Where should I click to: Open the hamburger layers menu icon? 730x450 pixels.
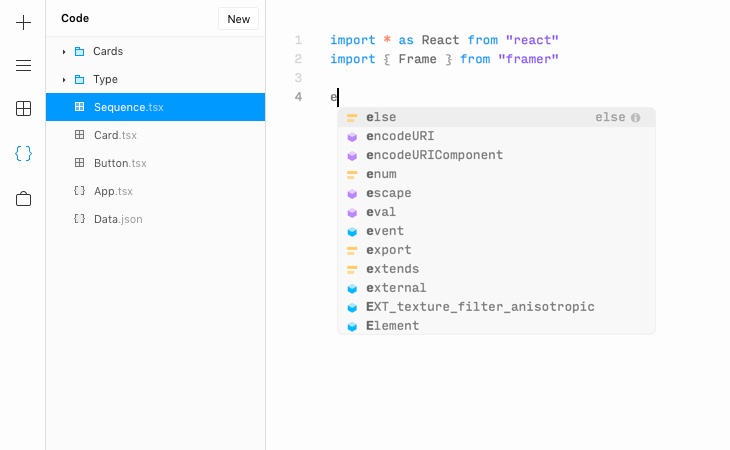23,66
